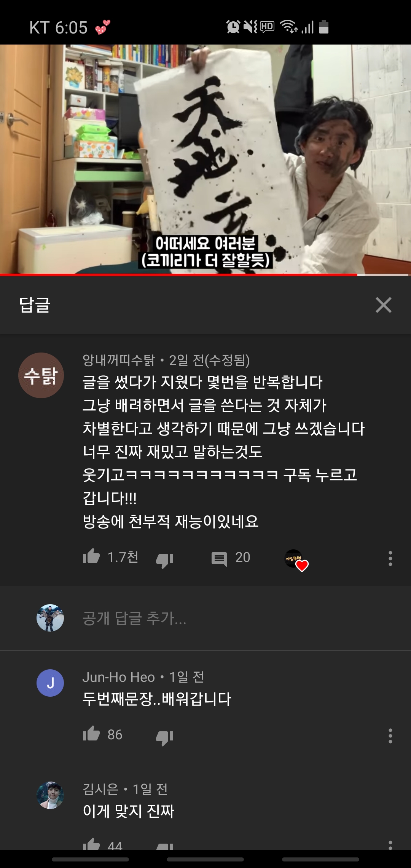Open 앙내꺼띠수탉 username link
This screenshot has height=868, width=411.
click(x=119, y=360)
